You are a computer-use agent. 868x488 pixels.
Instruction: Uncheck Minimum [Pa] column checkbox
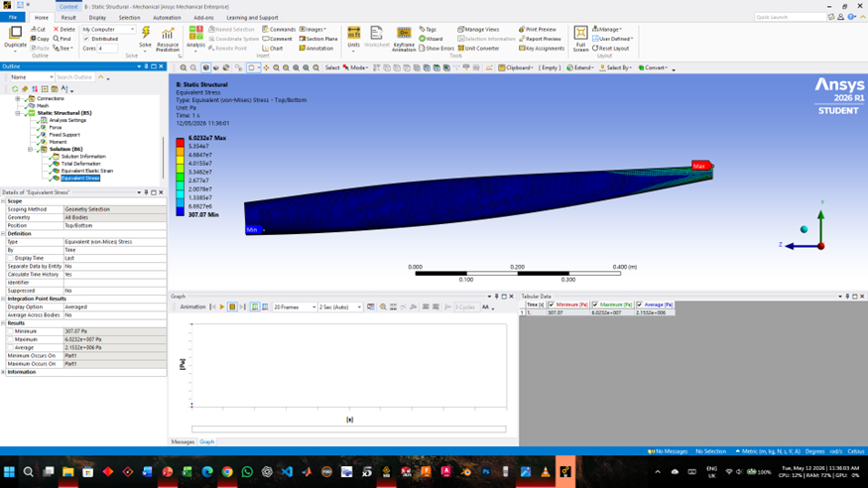tap(552, 305)
